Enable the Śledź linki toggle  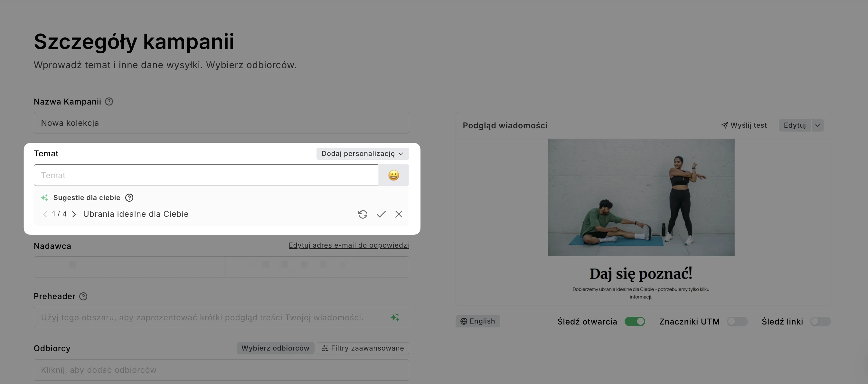tap(820, 321)
